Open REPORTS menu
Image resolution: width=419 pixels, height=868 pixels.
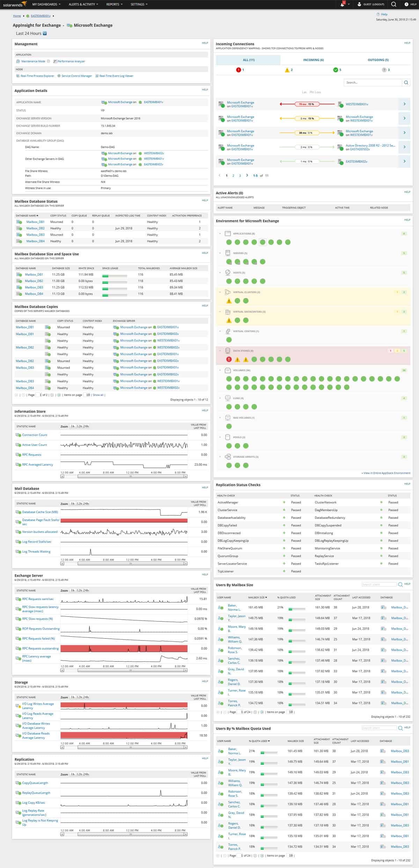coord(114,4)
